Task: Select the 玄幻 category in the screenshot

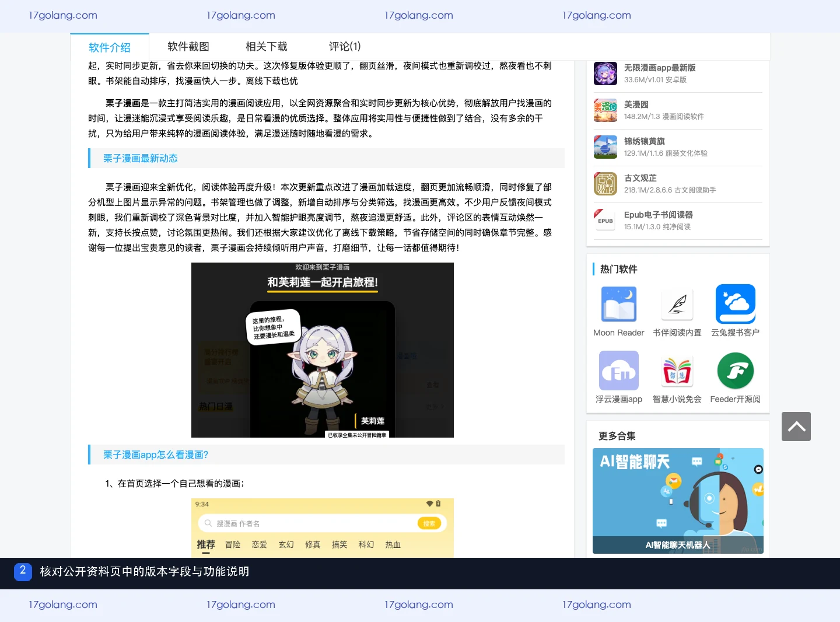Action: [x=286, y=544]
